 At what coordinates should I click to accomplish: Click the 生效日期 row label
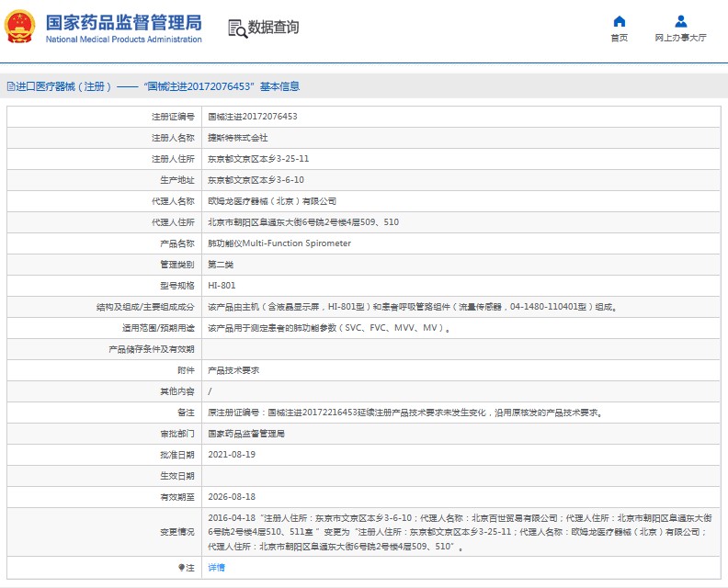[177, 476]
